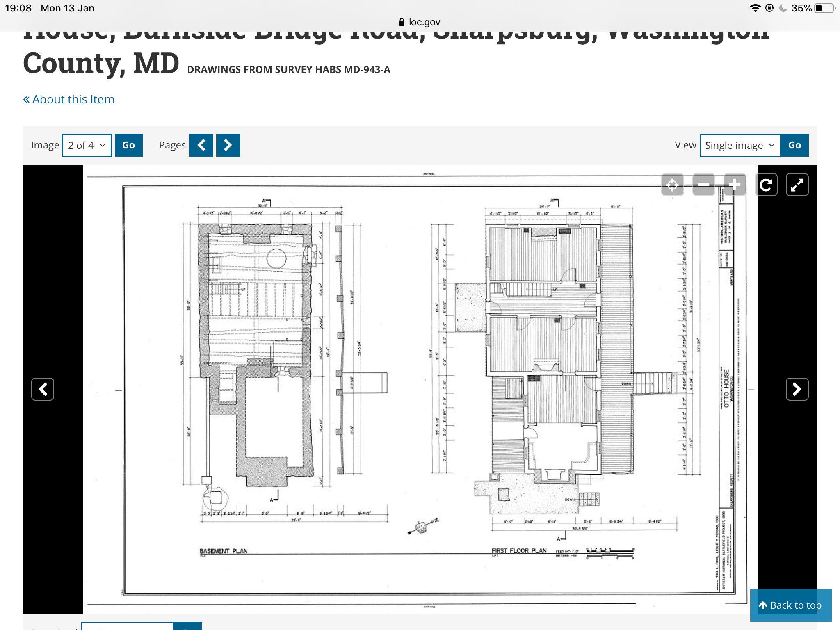Viewport: 840px width, 630px height.
Task: Open the 'About this Item' link
Action: [69, 99]
